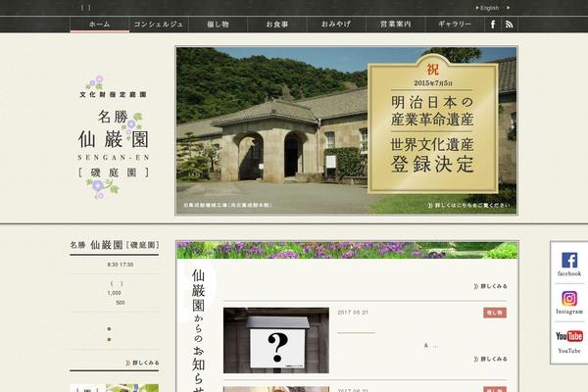
Task: Click the arrow right of English link
Action: [x=508, y=8]
